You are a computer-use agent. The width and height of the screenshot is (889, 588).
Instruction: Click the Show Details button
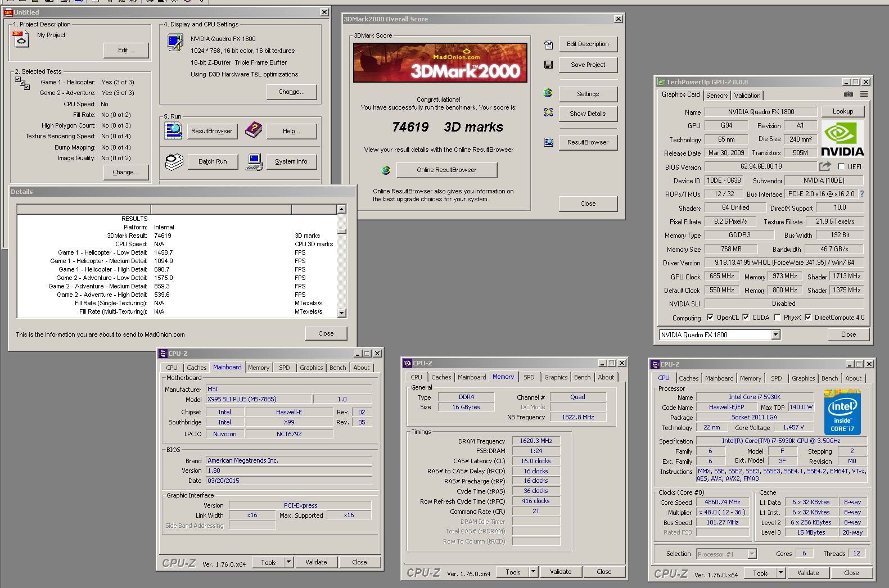(x=588, y=114)
